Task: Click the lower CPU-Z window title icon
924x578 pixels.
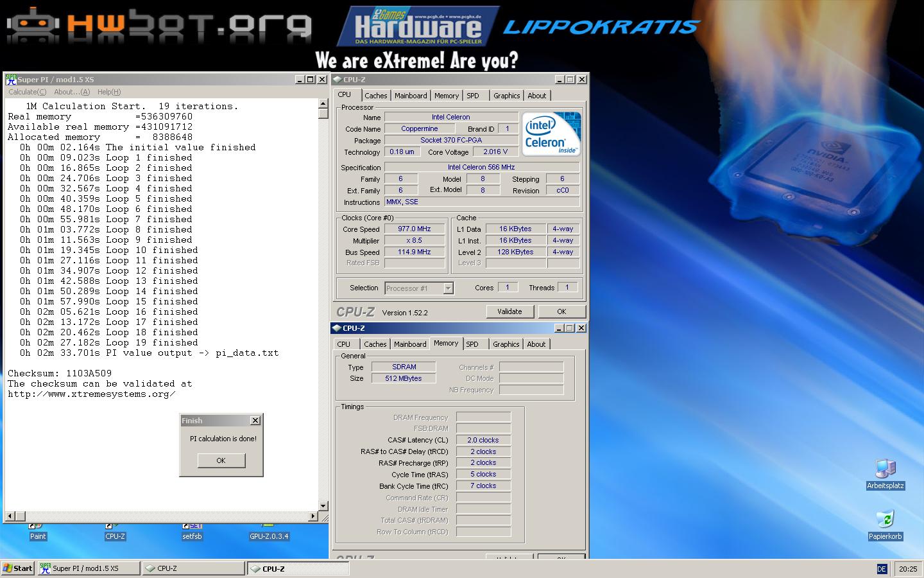Action: (337, 328)
